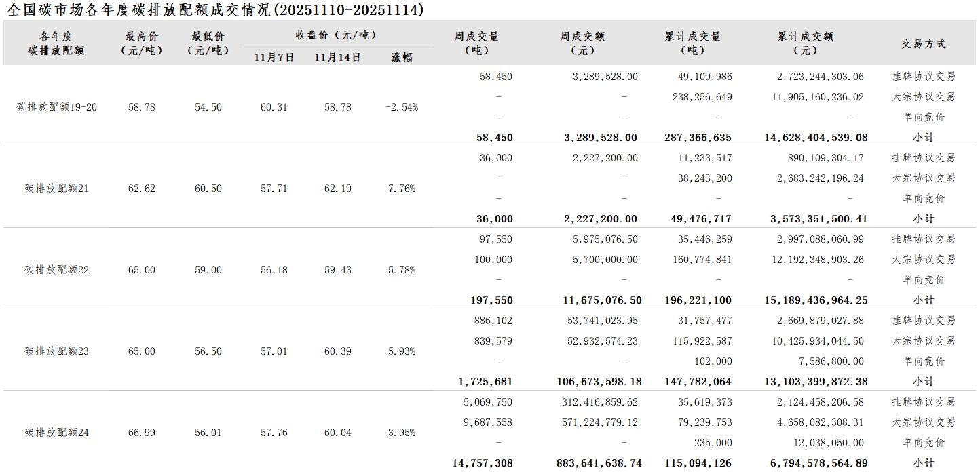
Task: Select the 收盘价 header cell
Action: [336, 35]
